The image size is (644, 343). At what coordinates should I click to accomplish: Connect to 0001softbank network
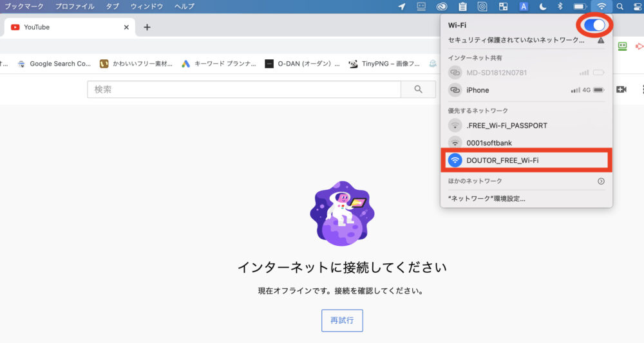coord(526,143)
